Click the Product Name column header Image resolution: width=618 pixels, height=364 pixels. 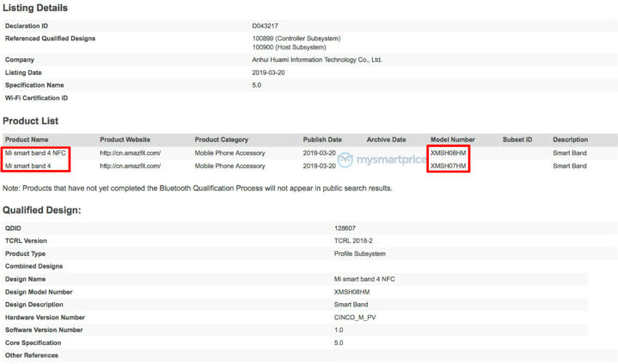[26, 139]
